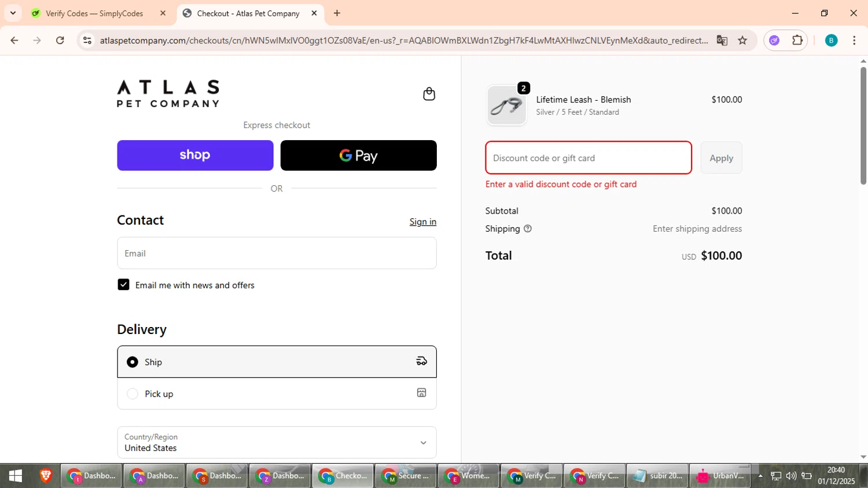Click the scrollbar down arrow

[x=863, y=457]
